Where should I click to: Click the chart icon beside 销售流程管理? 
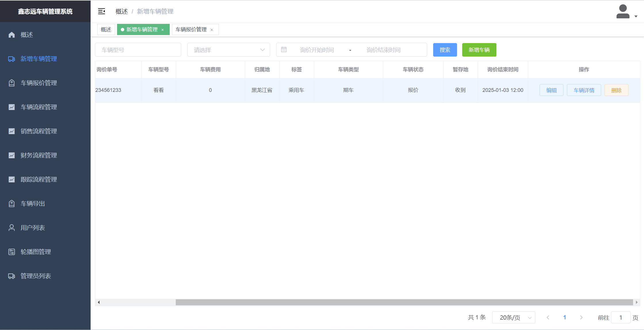click(x=12, y=131)
